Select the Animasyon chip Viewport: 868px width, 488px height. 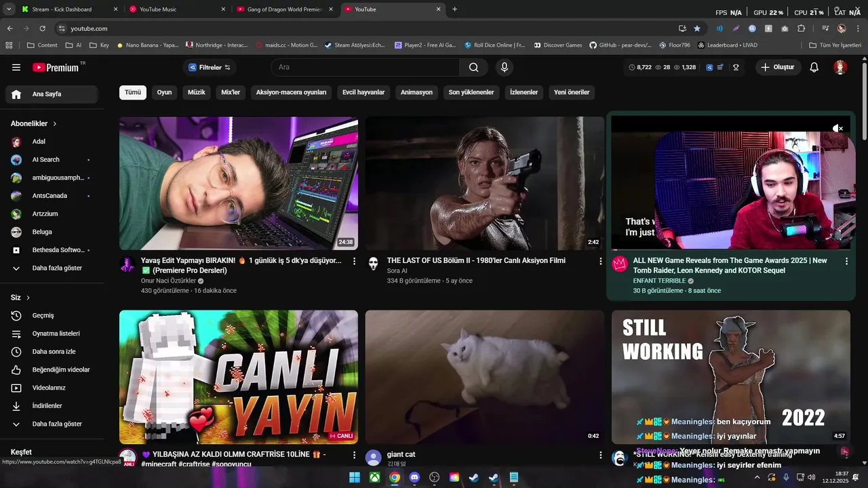click(x=416, y=92)
